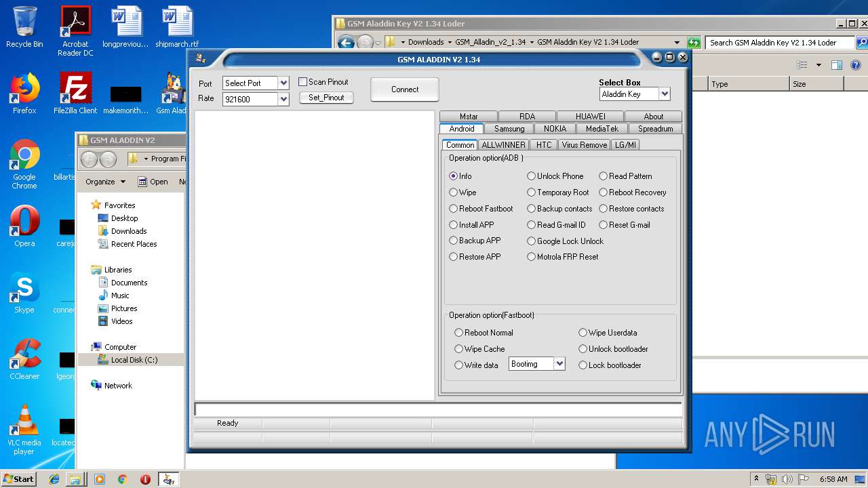Open Select Port dropdown

click(283, 83)
